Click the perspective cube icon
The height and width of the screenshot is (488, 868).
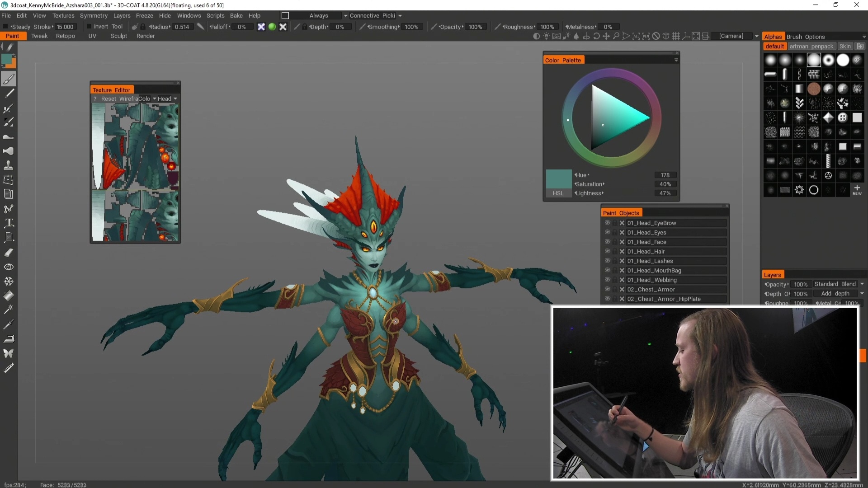click(666, 36)
